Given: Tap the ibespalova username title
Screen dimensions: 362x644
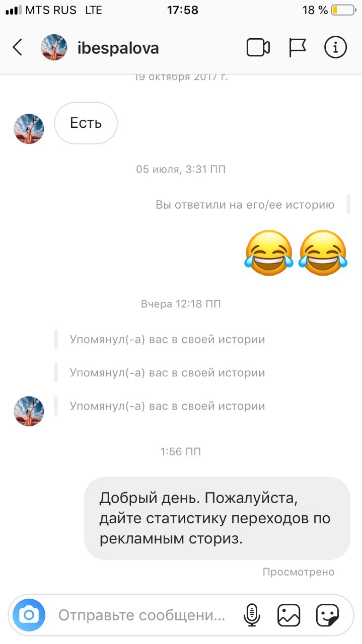Looking at the screenshot, I should click(118, 48).
